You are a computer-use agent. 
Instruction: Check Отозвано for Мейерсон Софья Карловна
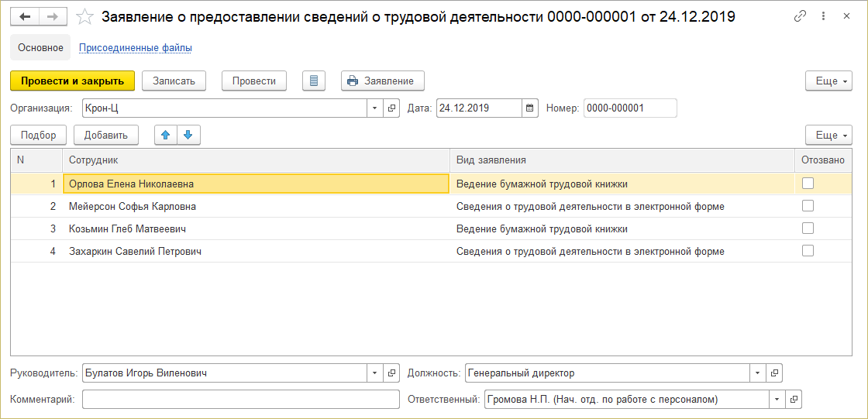coord(808,206)
